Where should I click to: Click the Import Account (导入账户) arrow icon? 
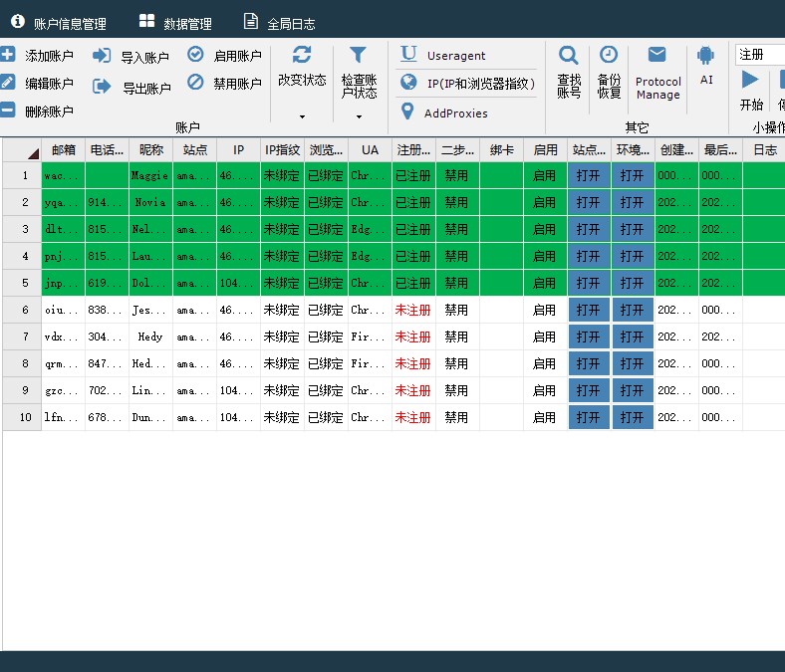click(x=102, y=55)
